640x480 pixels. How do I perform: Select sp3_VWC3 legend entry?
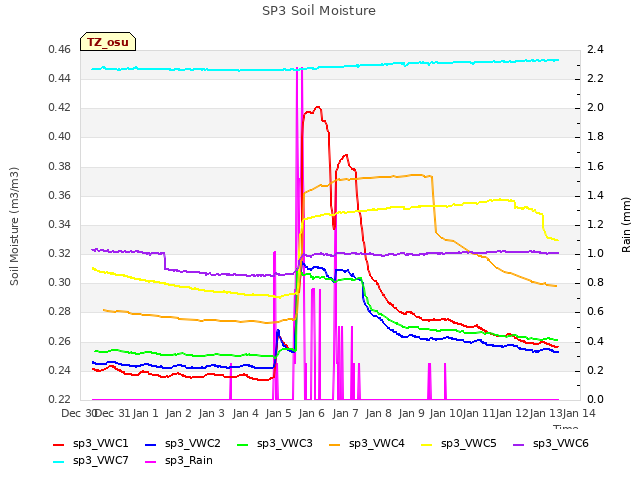(275, 444)
